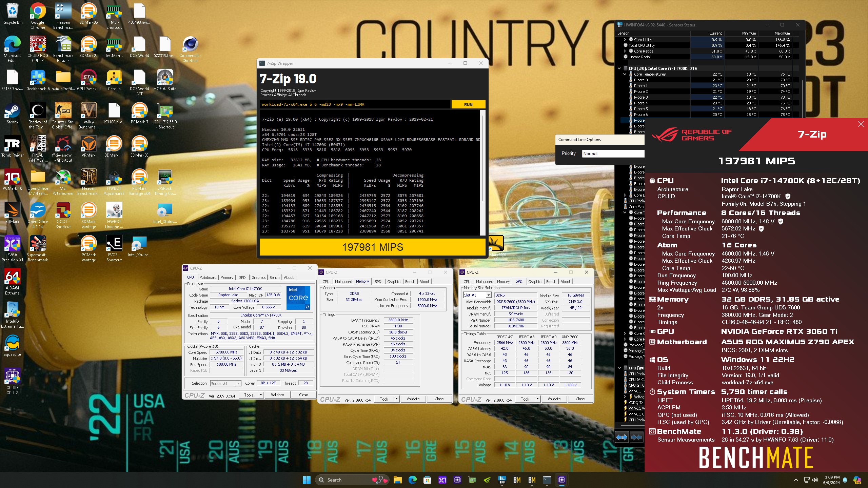
Task: Open AIDA64 Extreme desktop icon
Action: tap(12, 282)
